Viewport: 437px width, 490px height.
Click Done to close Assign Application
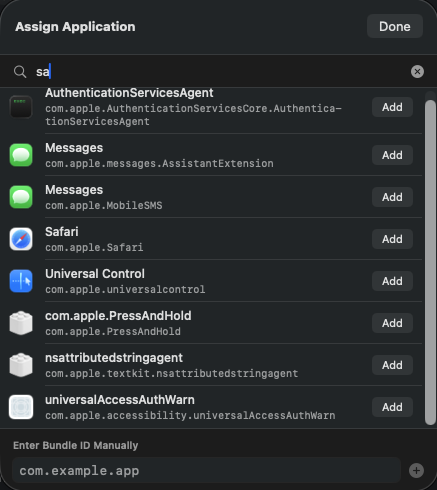tap(395, 26)
